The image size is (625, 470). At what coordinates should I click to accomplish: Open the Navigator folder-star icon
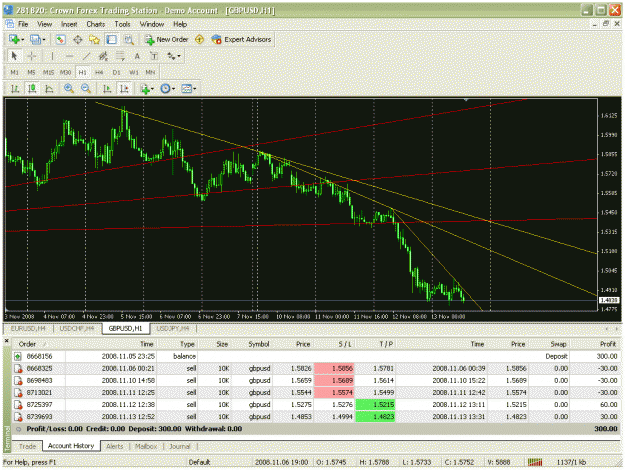pos(94,39)
